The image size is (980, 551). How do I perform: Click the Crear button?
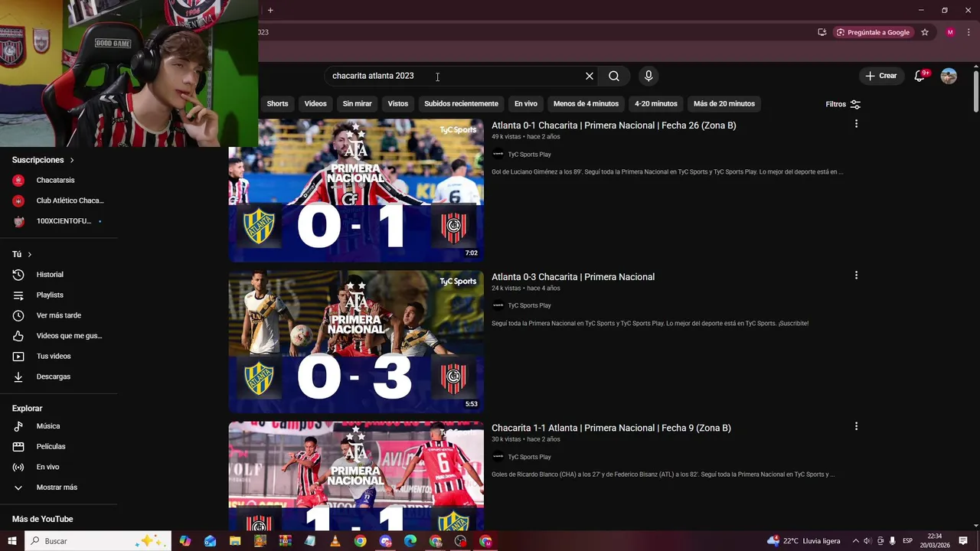tap(880, 76)
